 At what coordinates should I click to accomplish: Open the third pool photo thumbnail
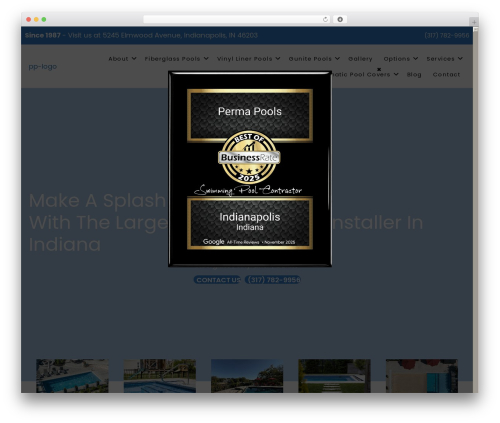[x=247, y=376]
